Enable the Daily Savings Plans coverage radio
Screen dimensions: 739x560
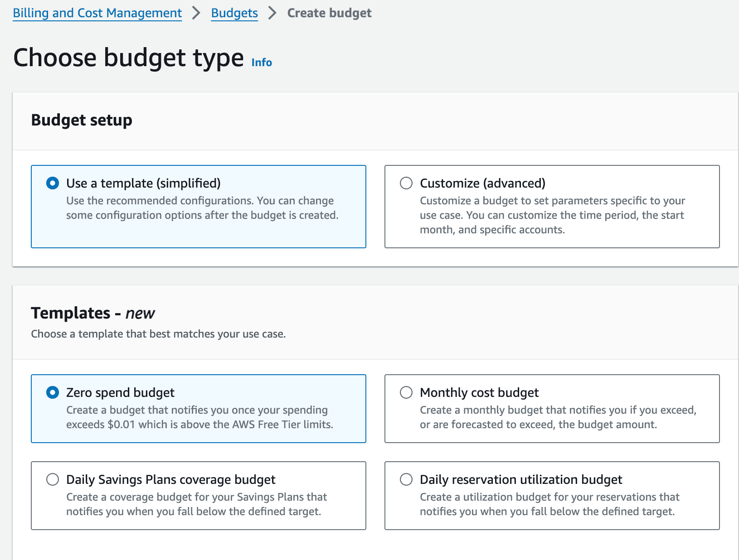53,479
